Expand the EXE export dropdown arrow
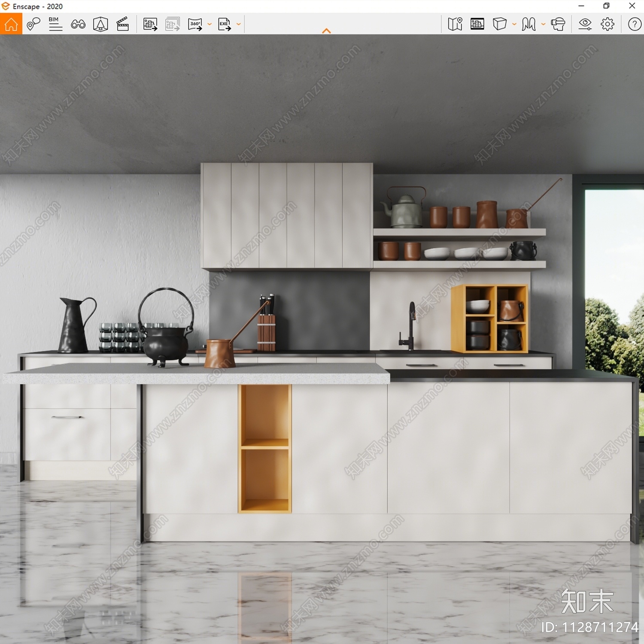 click(x=239, y=24)
